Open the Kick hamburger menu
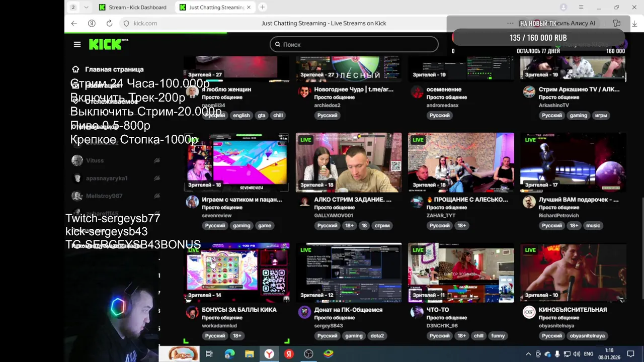644x362 pixels. (x=77, y=44)
